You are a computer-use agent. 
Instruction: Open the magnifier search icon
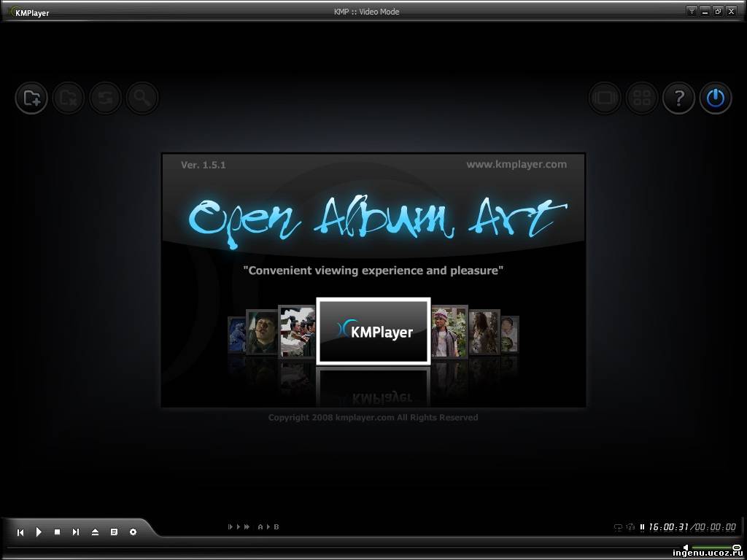[x=142, y=98]
